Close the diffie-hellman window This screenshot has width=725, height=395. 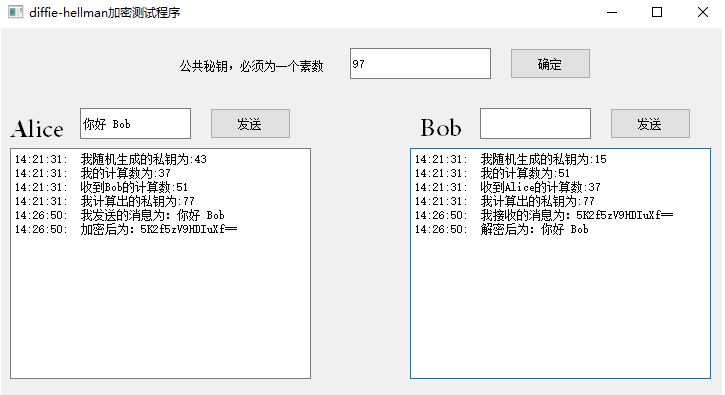(x=702, y=12)
